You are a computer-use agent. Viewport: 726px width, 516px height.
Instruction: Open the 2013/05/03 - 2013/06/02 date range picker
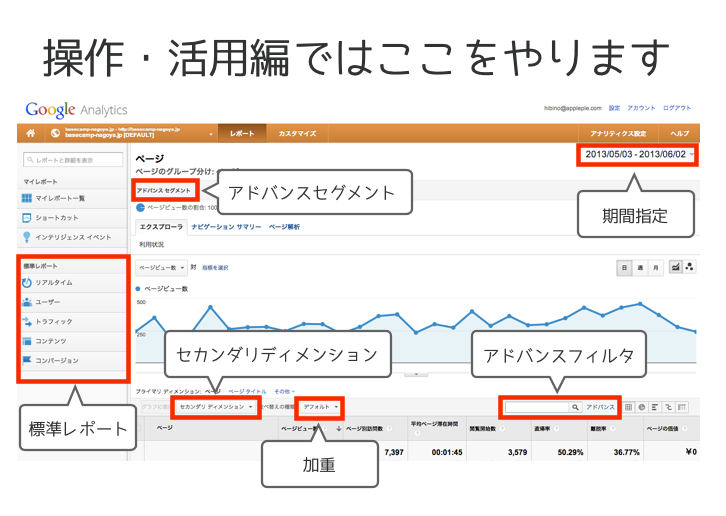tap(638, 154)
